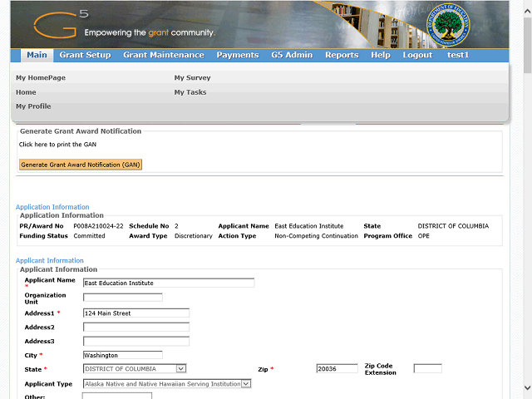Click the PR/Award No value P008A210024-22
The width and height of the screenshot is (532, 399).
pos(98,226)
